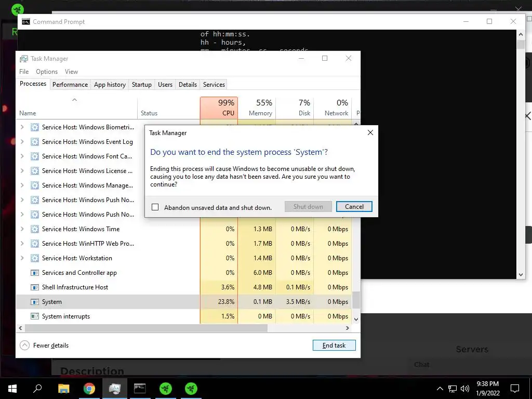Switch to the Services tab
The height and width of the screenshot is (399, 532).
(x=214, y=85)
